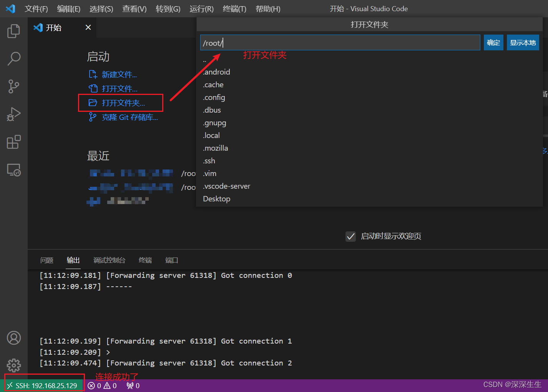Open the Run and Debug icon
The height and width of the screenshot is (392, 548).
pyautogui.click(x=14, y=114)
